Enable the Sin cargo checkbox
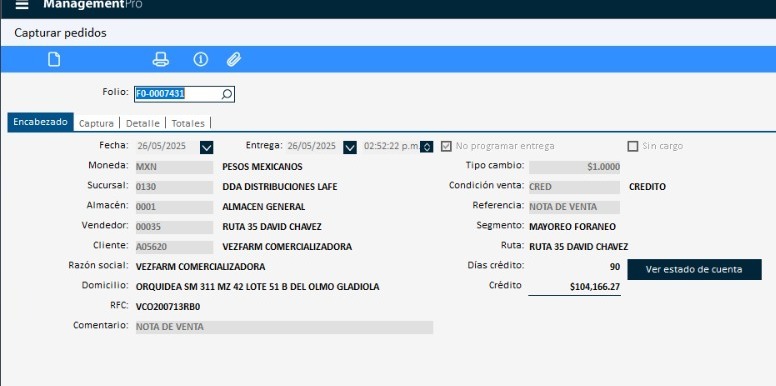776x386 pixels. point(632,146)
